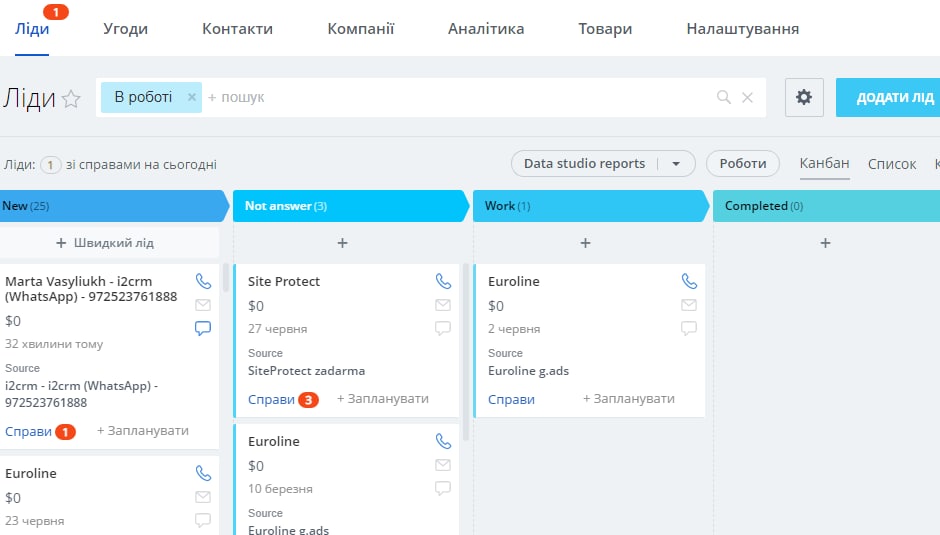This screenshot has width=940, height=535.
Task: Click phone icon on Site Protect card
Action: coord(443,281)
